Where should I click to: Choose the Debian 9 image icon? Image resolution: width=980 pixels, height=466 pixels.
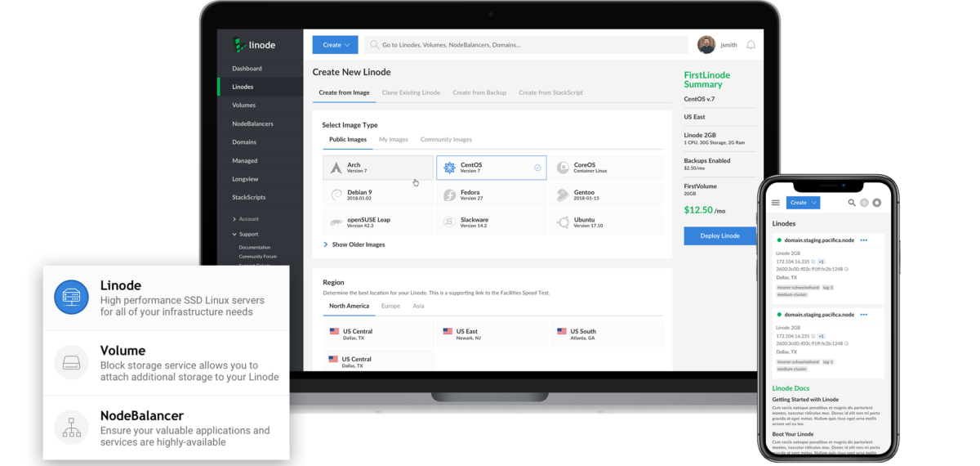click(x=336, y=195)
